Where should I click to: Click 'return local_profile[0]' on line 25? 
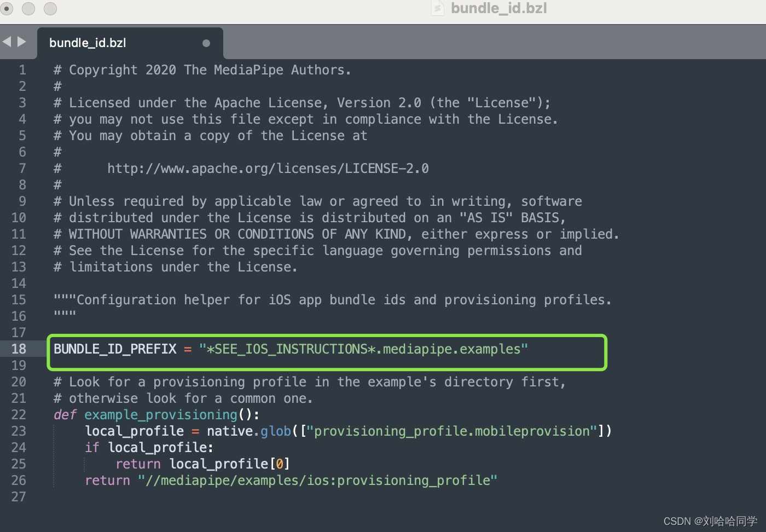point(202,464)
